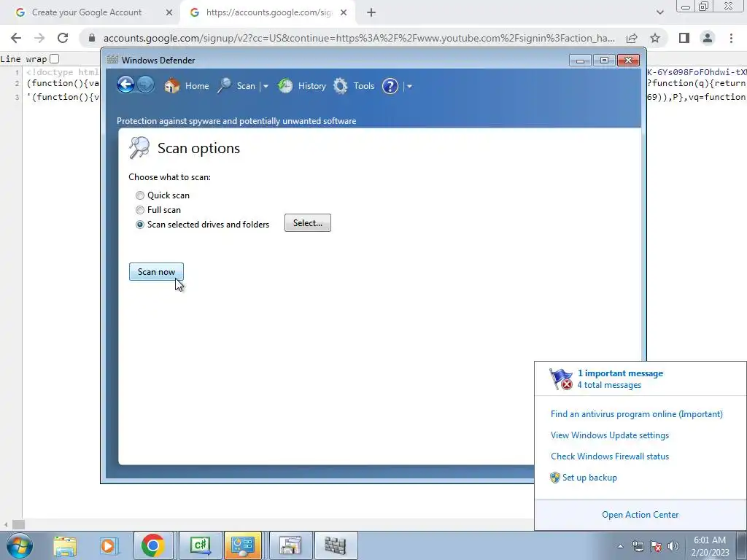The image size is (747, 560).
Task: Open Chrome profile icon
Action: tap(708, 38)
